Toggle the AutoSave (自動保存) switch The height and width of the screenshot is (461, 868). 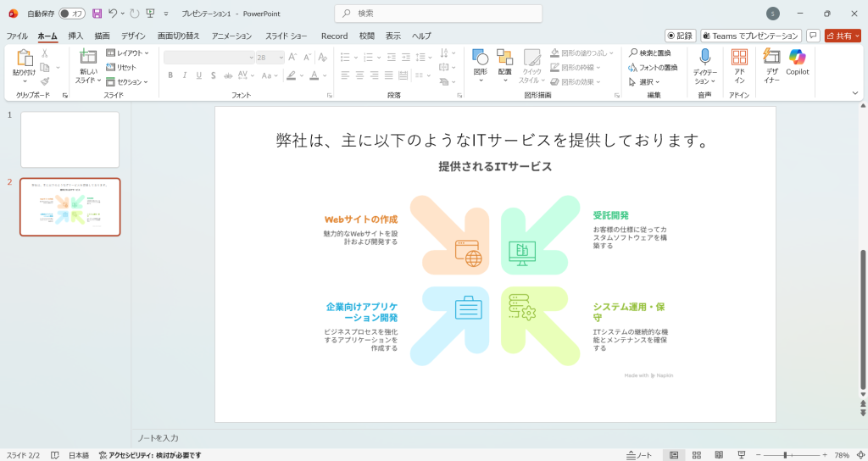pos(71,14)
